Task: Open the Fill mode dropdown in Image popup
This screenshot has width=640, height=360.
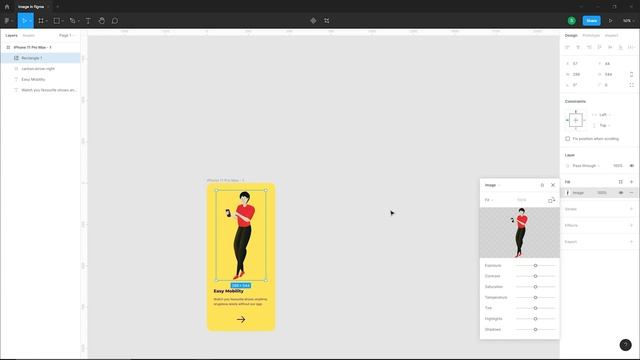Action: click(489, 200)
